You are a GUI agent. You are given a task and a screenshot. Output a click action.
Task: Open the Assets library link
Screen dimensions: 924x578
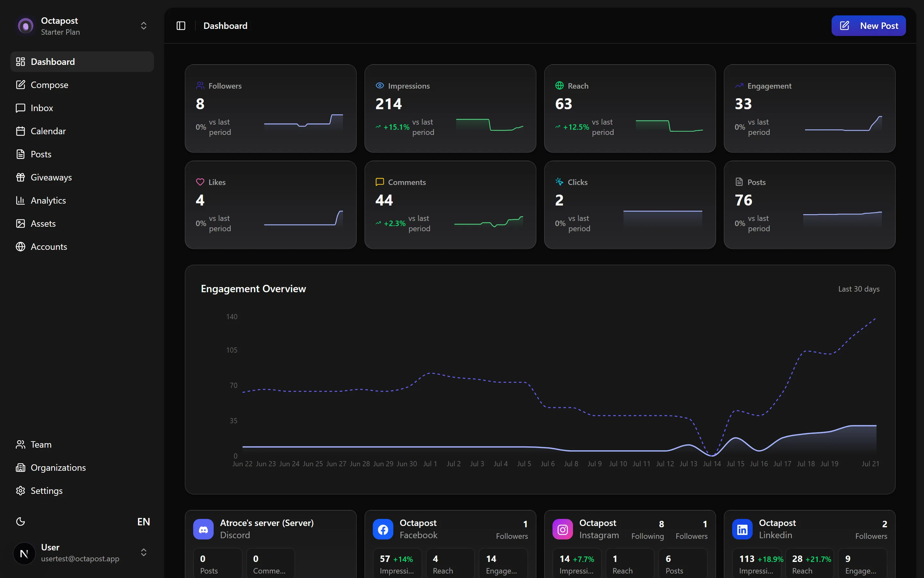coord(82,223)
